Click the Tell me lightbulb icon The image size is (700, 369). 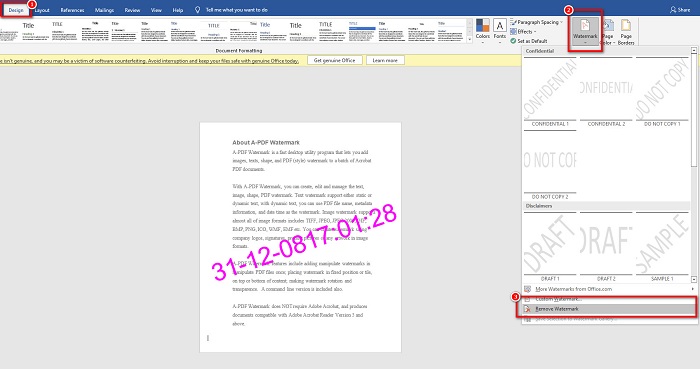(x=197, y=9)
